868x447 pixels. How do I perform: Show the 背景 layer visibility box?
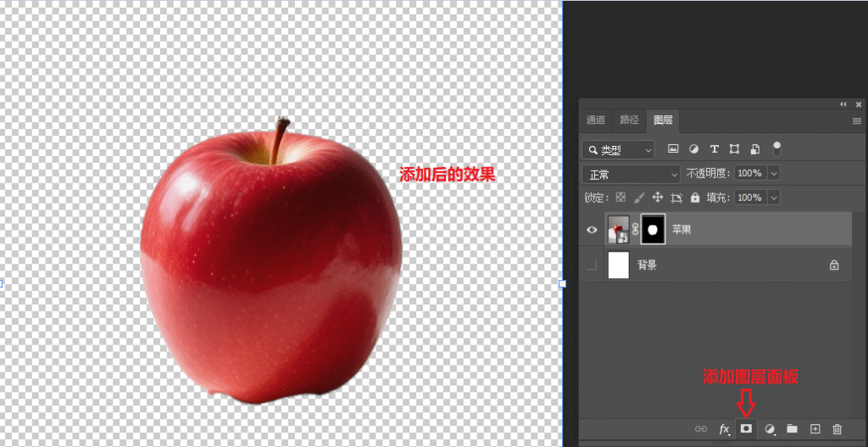(x=592, y=265)
